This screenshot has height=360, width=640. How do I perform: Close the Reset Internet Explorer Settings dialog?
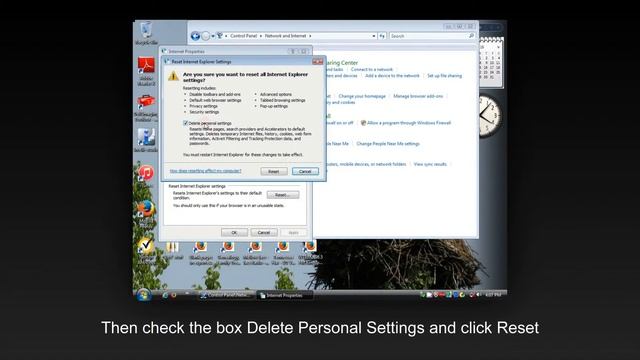[318, 62]
